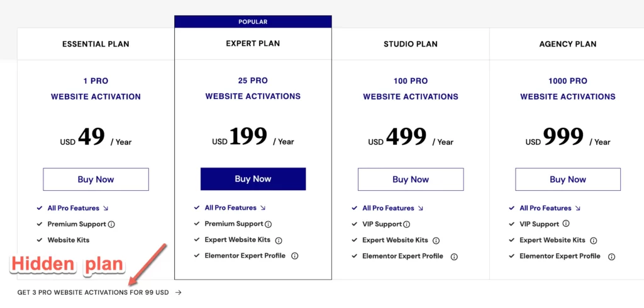Select the Expert Plan column header
The width and height of the screenshot is (644, 308).
[x=253, y=43]
